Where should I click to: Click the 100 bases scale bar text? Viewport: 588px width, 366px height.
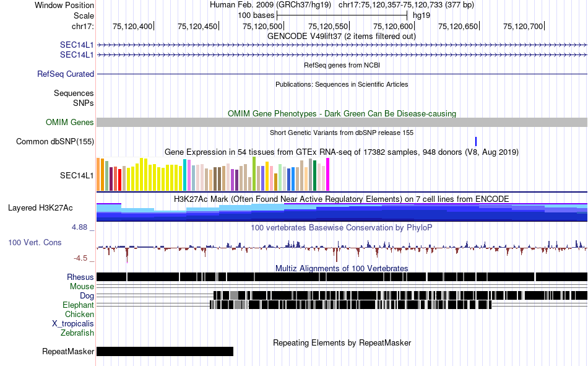[256, 15]
